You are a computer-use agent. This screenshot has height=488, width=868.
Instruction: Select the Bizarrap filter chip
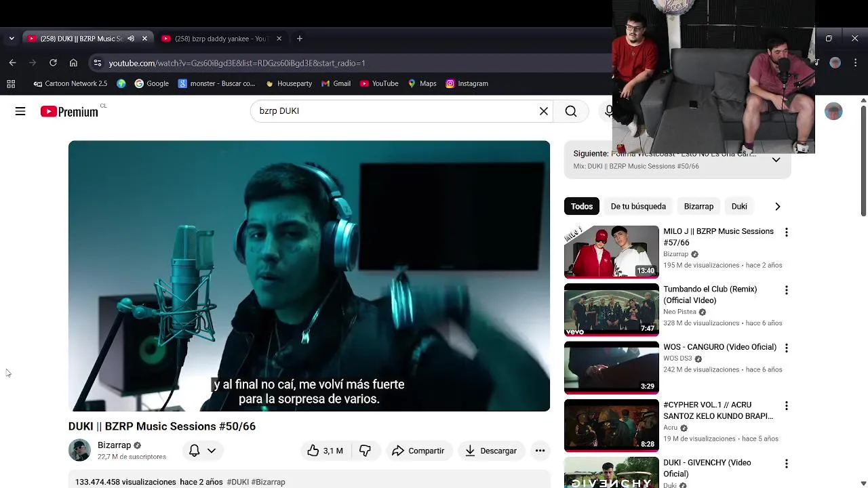coord(698,206)
